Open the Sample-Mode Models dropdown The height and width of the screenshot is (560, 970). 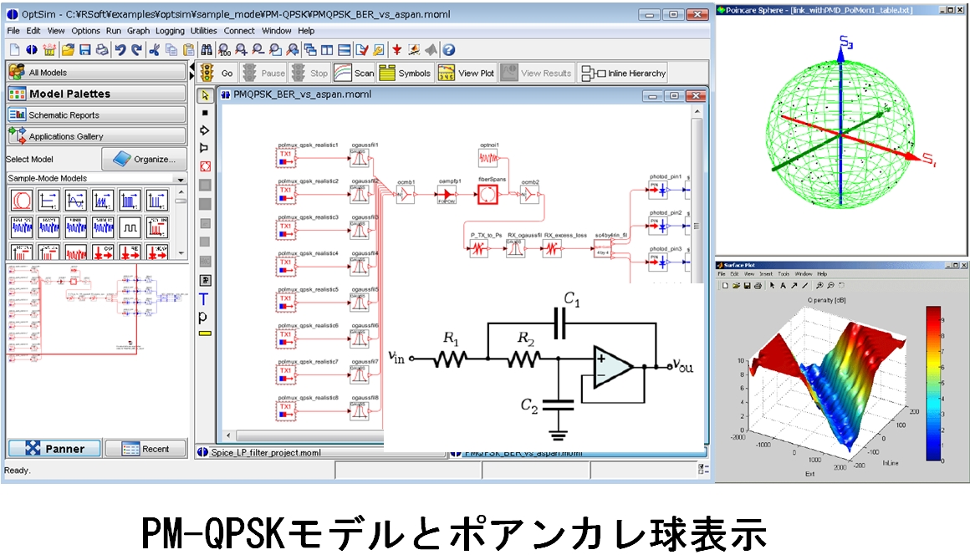coord(181,179)
